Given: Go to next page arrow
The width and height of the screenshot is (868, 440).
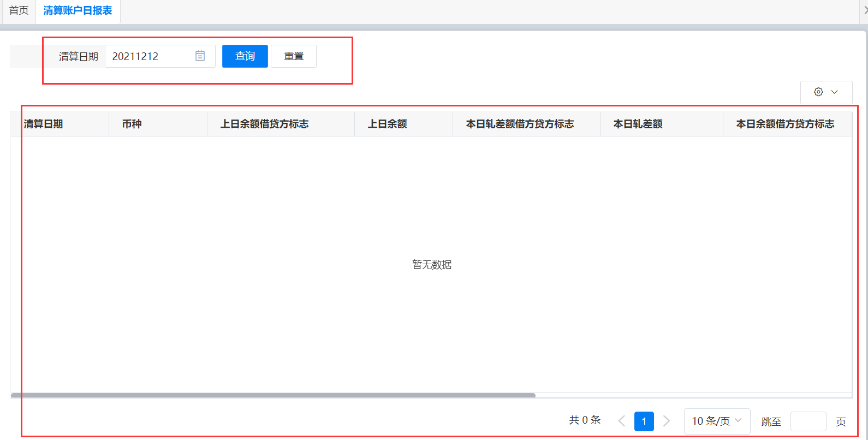Looking at the screenshot, I should pos(667,421).
